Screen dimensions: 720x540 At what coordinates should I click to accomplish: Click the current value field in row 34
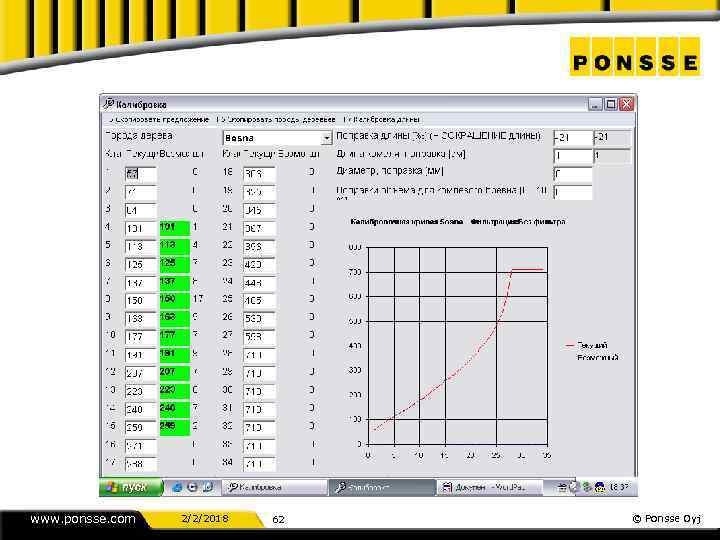click(259, 464)
